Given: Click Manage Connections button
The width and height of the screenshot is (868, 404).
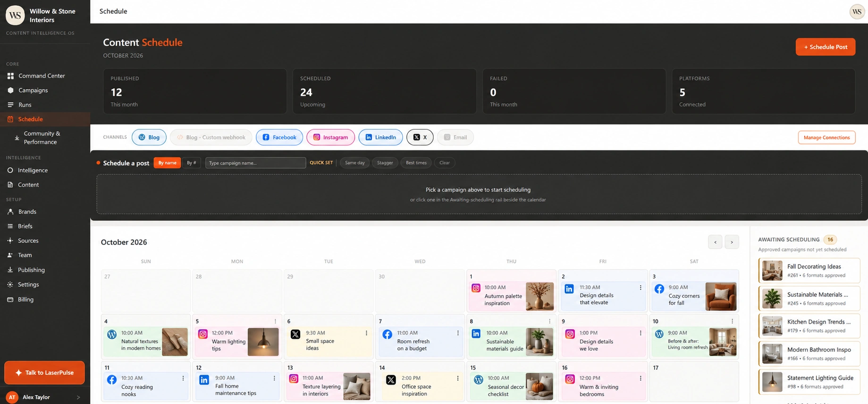Looking at the screenshot, I should pyautogui.click(x=826, y=138).
